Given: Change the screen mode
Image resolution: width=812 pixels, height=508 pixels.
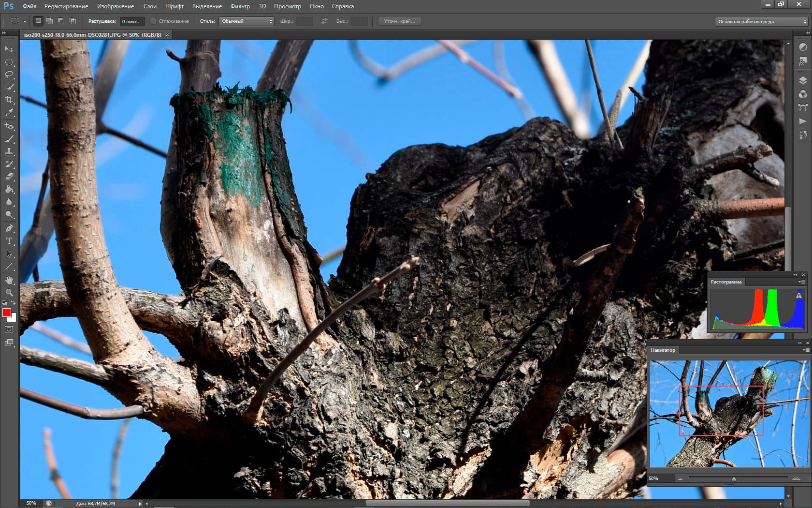Looking at the screenshot, I should click(x=9, y=343).
